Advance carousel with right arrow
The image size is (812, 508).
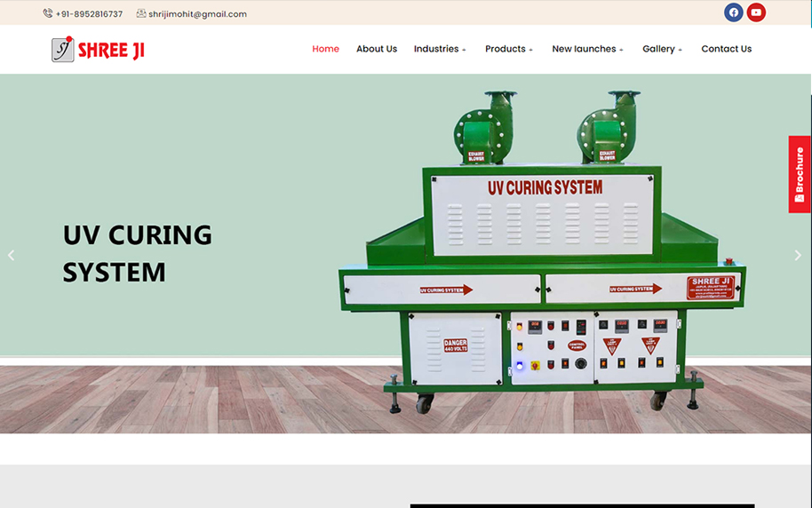[797, 255]
